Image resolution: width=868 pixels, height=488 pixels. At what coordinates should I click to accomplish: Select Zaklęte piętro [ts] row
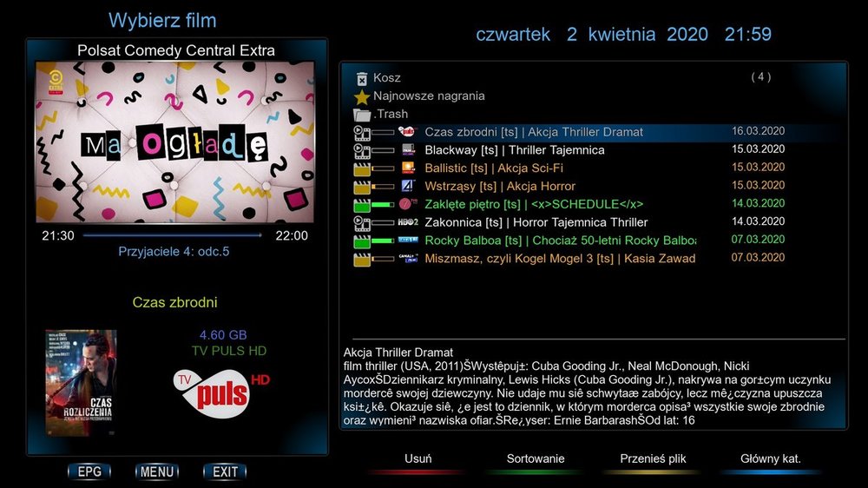[570, 204]
